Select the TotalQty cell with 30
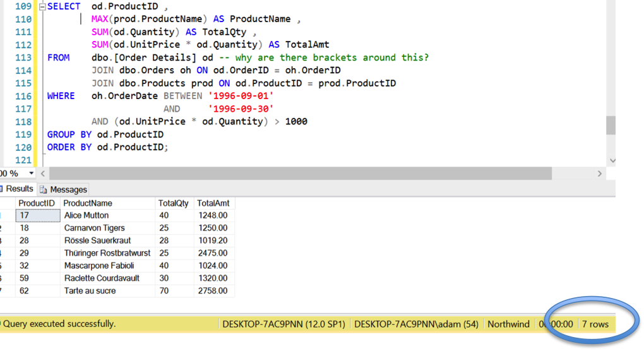The height and width of the screenshot is (351, 644). pos(174,278)
